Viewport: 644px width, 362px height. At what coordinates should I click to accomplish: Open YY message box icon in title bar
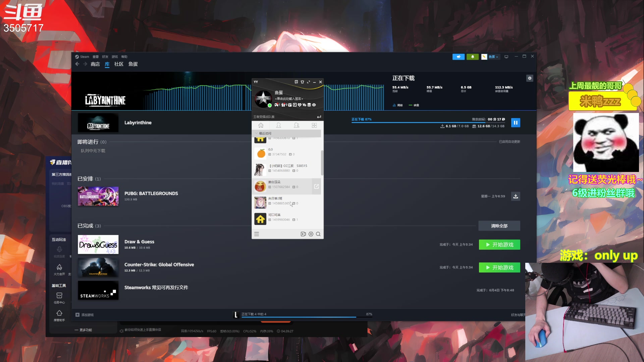[296, 82]
